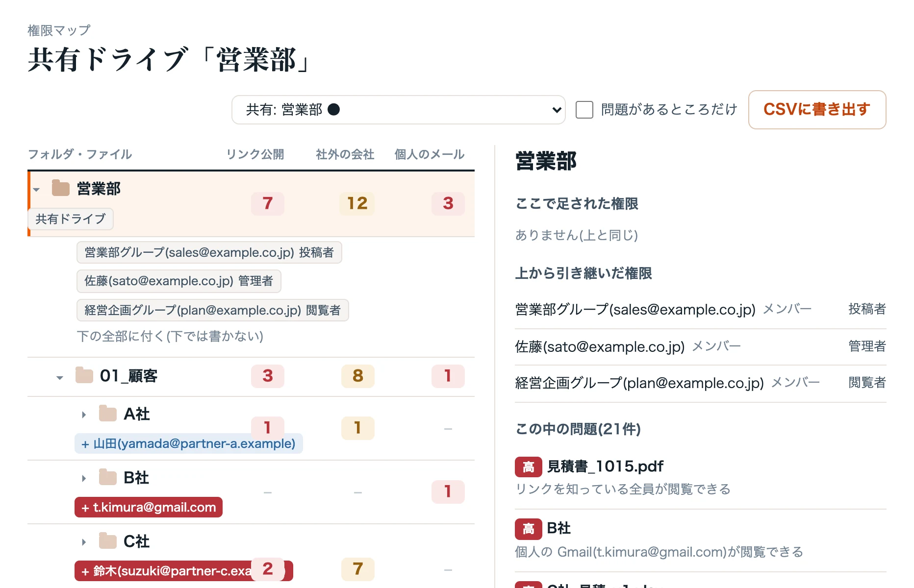The image size is (914, 588).
Task: Expand the A社 folder
Action: point(84,415)
